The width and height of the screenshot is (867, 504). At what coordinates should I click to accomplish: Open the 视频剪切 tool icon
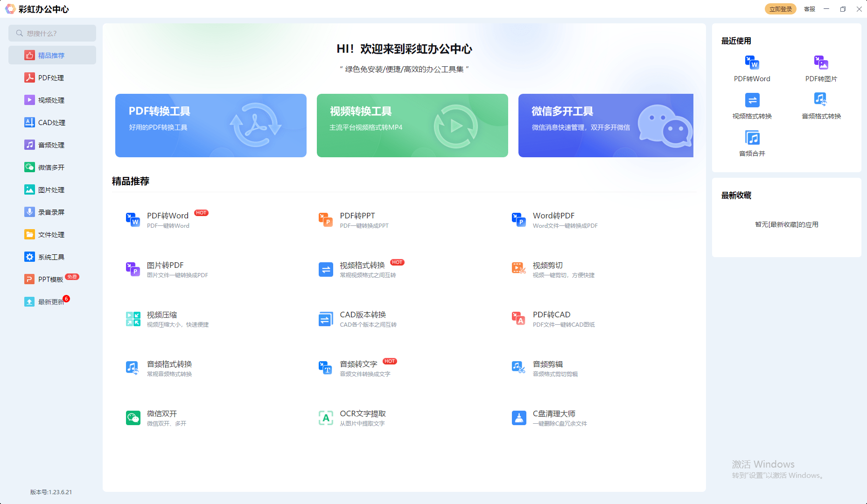point(519,268)
